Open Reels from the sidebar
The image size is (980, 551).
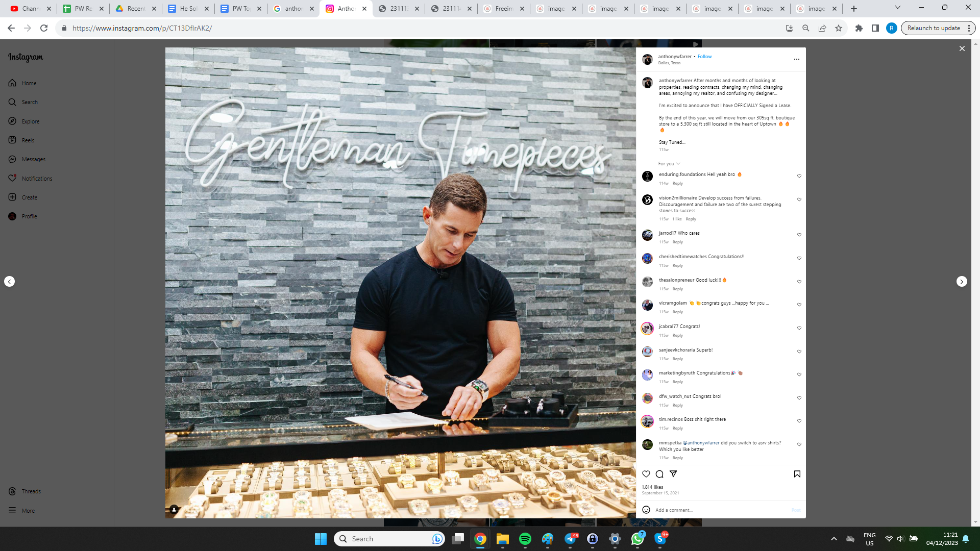pos(21,140)
